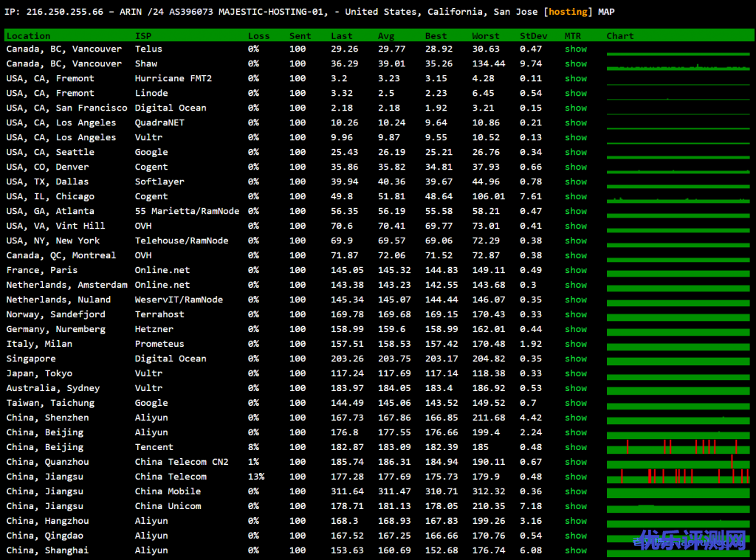The width and height of the screenshot is (756, 560).
Task: Show MTR for Google Seattle row
Action: point(575,152)
